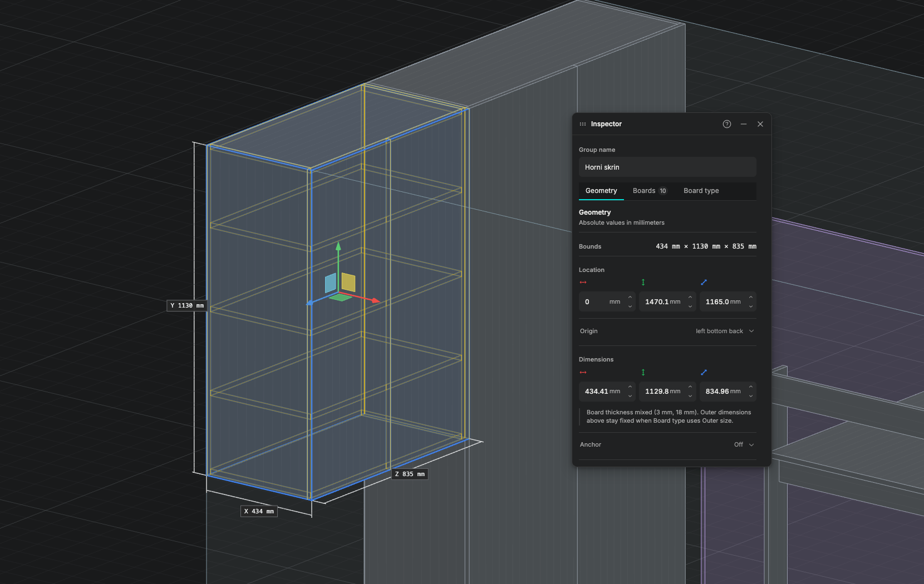Open the Board type tab

701,191
